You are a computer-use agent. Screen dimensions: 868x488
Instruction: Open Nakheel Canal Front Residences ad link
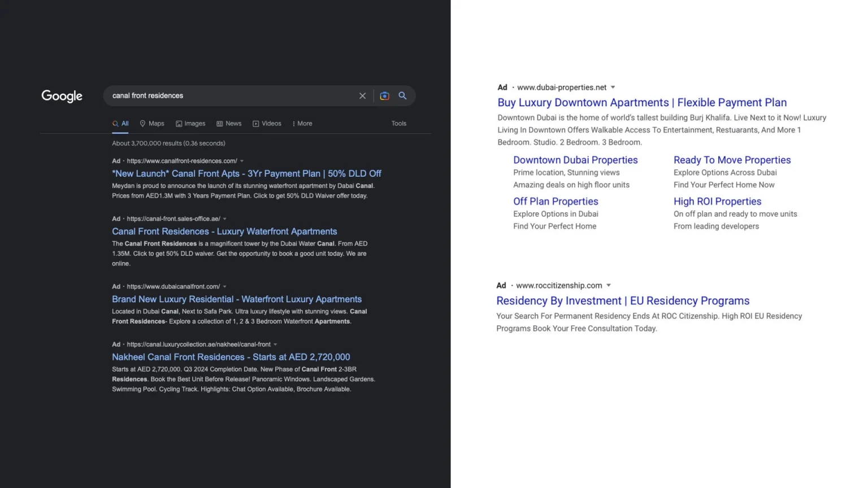(x=231, y=358)
